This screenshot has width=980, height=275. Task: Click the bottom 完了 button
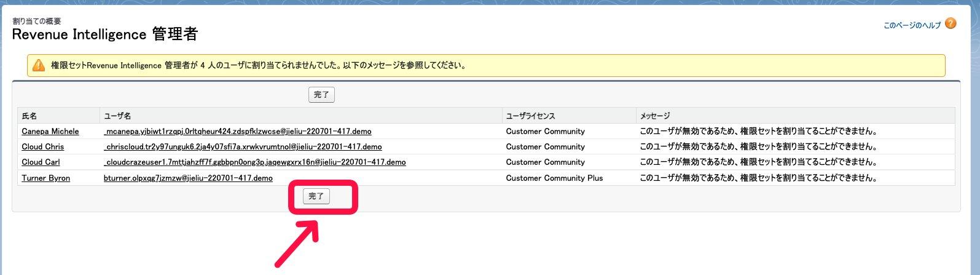pyautogui.click(x=316, y=196)
